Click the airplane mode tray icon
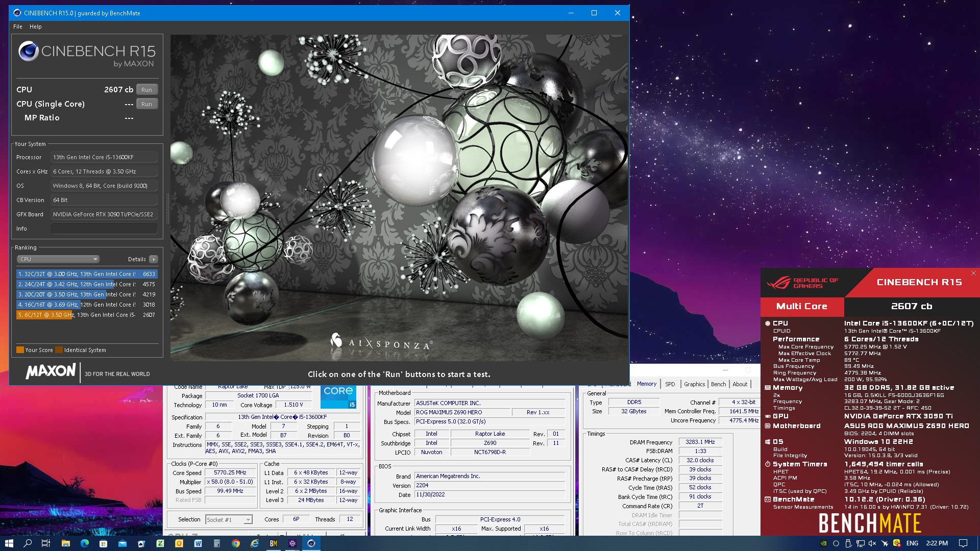980x551 pixels. (885, 543)
